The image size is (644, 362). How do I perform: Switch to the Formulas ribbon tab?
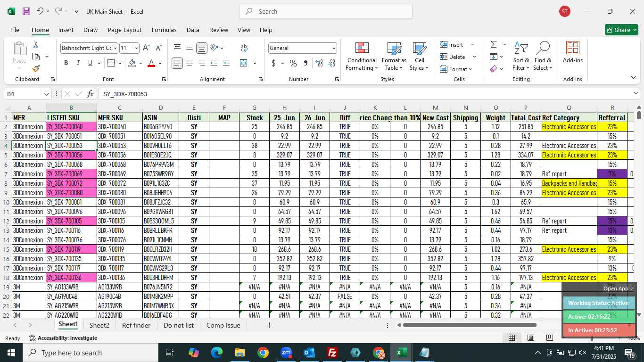point(164,30)
